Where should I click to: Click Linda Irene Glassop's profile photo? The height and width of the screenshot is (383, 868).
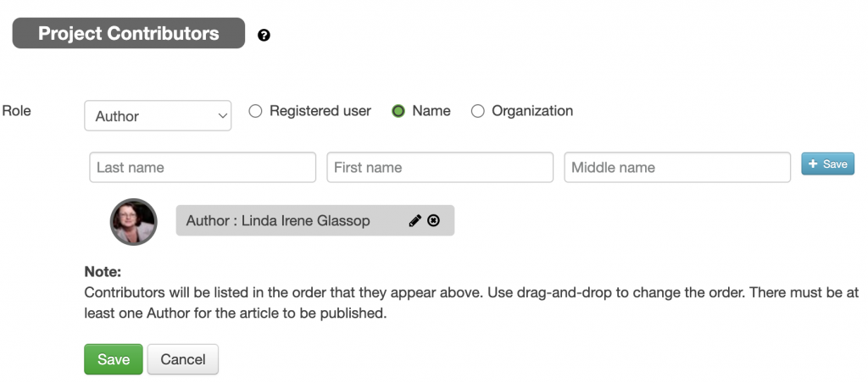pos(133,221)
